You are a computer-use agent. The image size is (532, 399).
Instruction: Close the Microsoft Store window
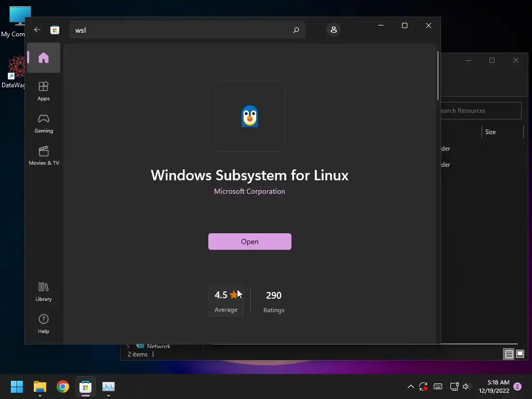tap(429, 25)
